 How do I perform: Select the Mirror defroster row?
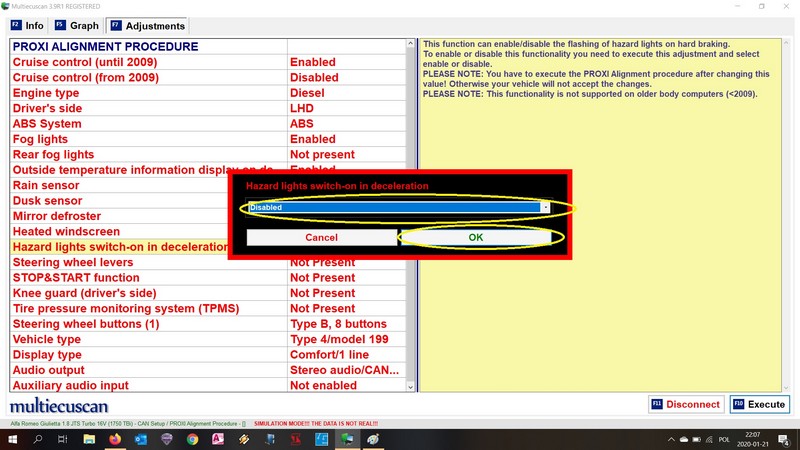tap(119, 216)
